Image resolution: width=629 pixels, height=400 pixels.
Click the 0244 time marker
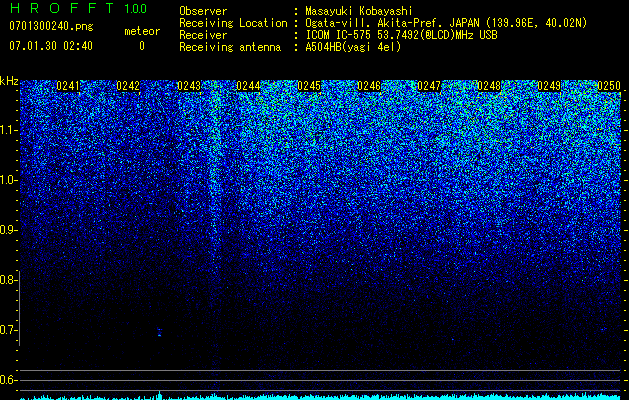tap(248, 86)
